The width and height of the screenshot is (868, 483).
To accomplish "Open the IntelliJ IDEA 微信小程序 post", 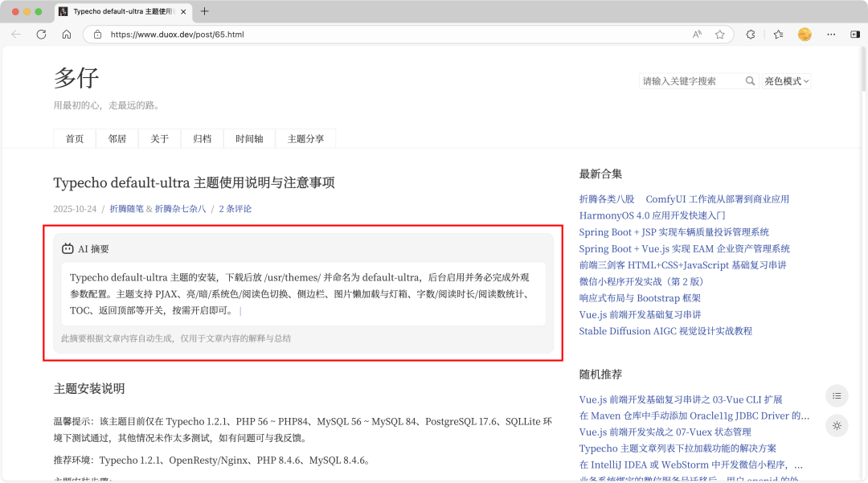I will click(691, 465).
